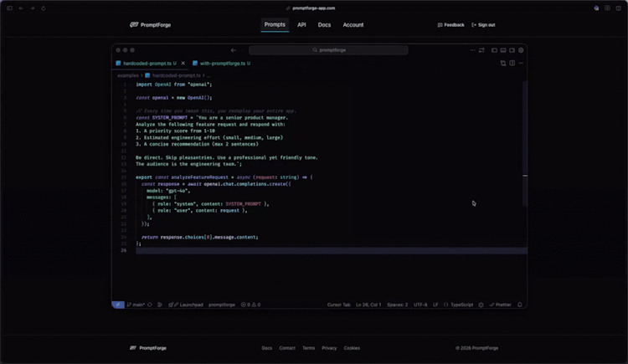628x364 pixels.
Task: Click the LF line ending selector
Action: click(435, 305)
